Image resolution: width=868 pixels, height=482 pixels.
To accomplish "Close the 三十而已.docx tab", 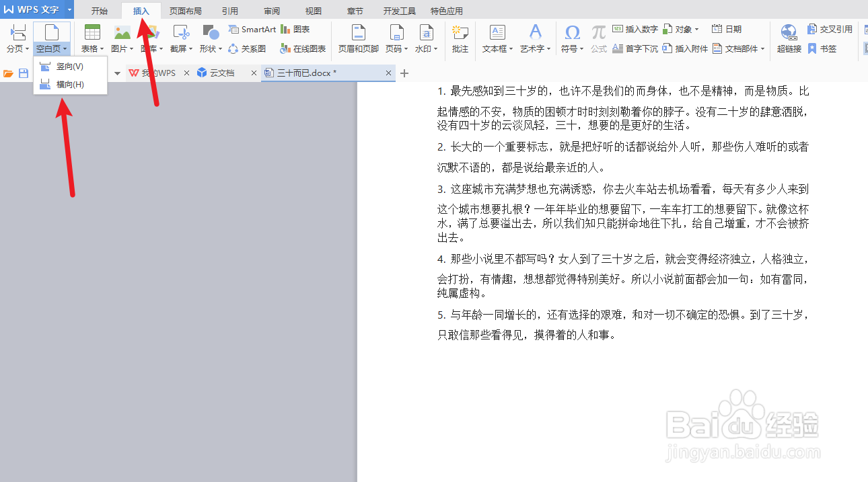I will [389, 73].
